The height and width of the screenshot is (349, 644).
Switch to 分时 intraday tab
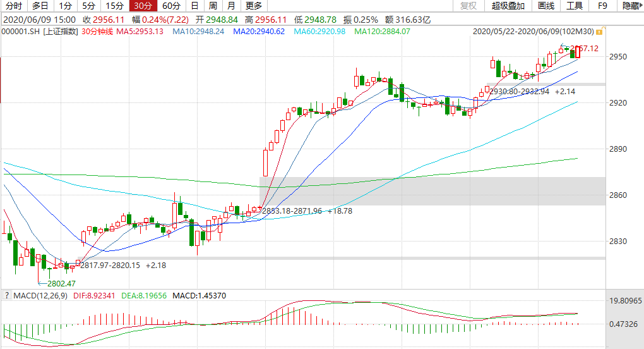coord(14,6)
